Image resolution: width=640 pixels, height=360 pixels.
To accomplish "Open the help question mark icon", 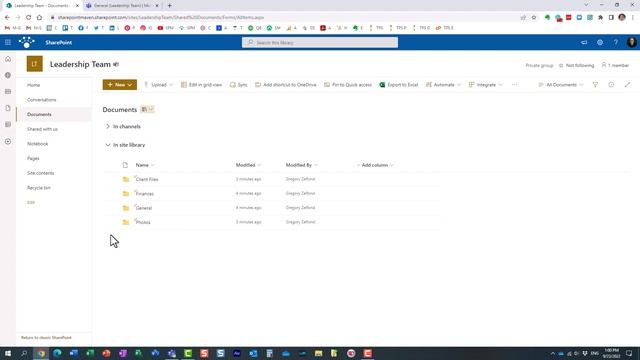I will (x=616, y=42).
